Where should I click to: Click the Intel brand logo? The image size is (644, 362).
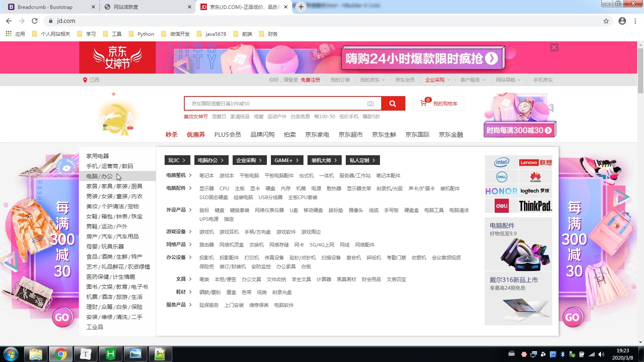502,162
